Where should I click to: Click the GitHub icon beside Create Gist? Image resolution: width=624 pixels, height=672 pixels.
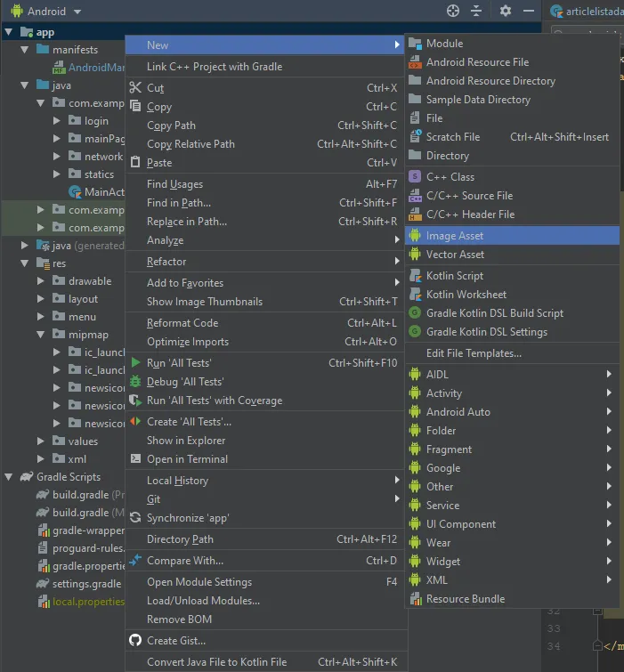[x=135, y=640]
